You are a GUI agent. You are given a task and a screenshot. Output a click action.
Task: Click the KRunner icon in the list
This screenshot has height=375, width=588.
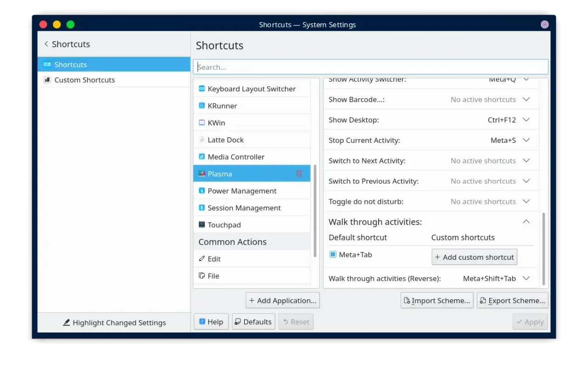(202, 106)
